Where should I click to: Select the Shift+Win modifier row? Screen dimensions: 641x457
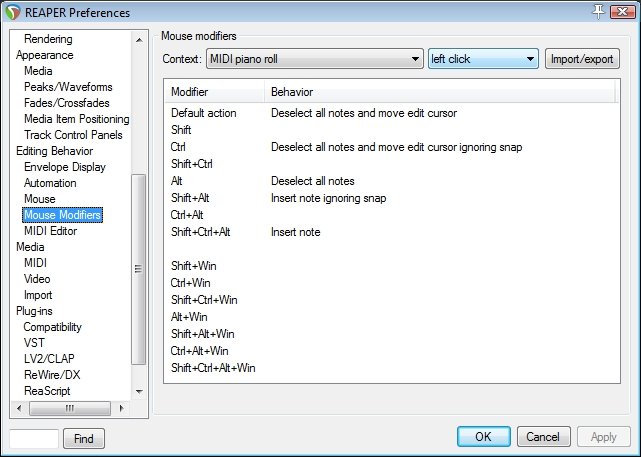[392, 266]
